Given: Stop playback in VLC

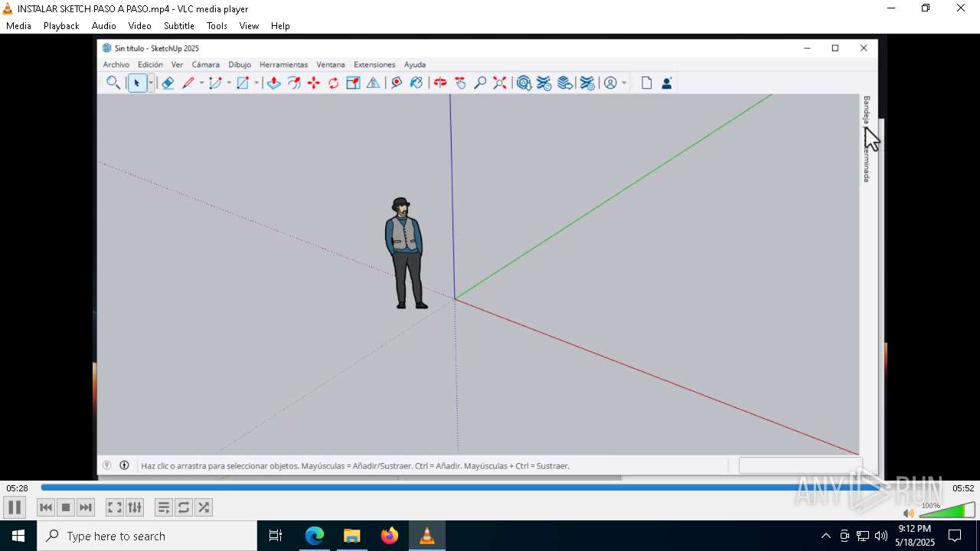Looking at the screenshot, I should (66, 507).
